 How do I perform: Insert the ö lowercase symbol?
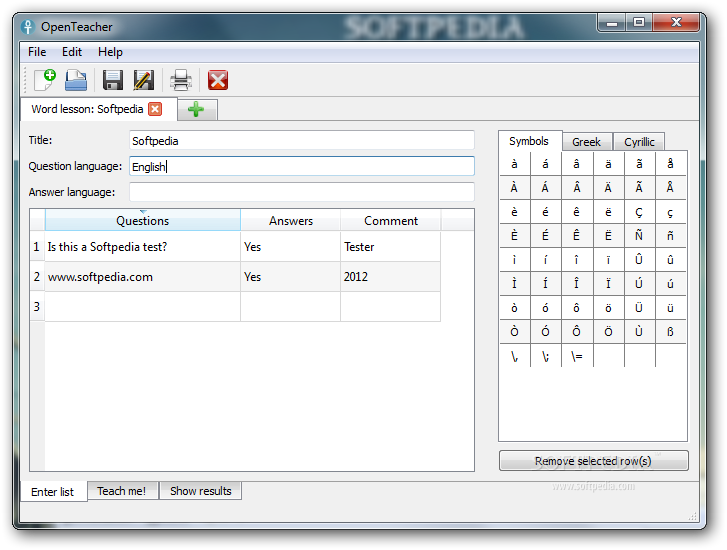pyautogui.click(x=608, y=308)
